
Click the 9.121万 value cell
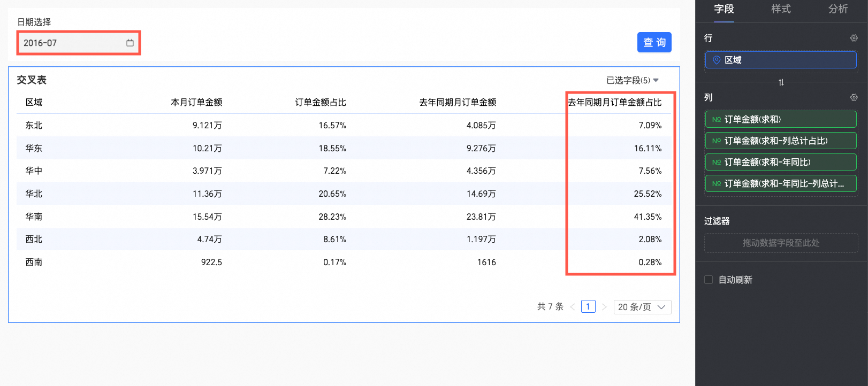point(207,125)
